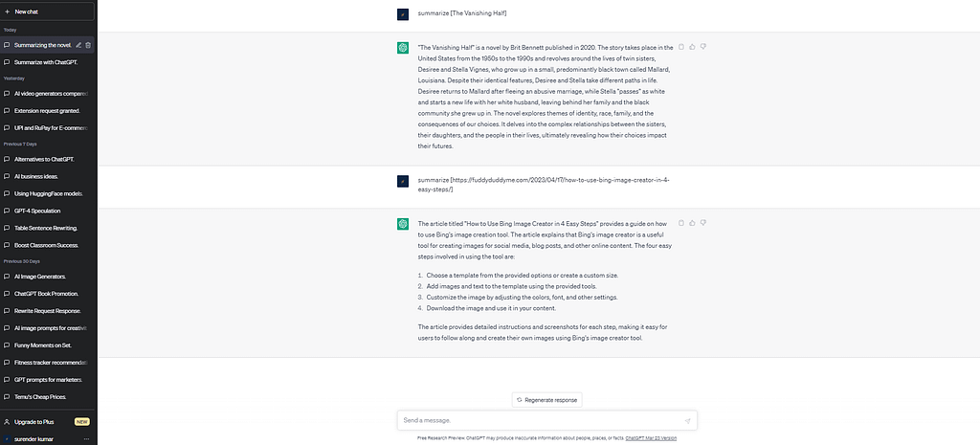Rename the 'Summarizing the novel' chat with the pencil icon
Image resolution: width=980 pixels, height=445 pixels.
(78, 45)
